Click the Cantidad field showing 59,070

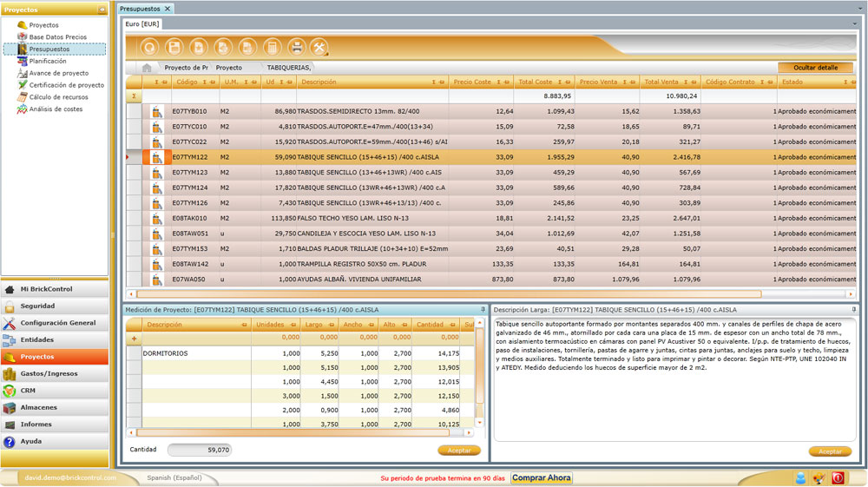200,450
